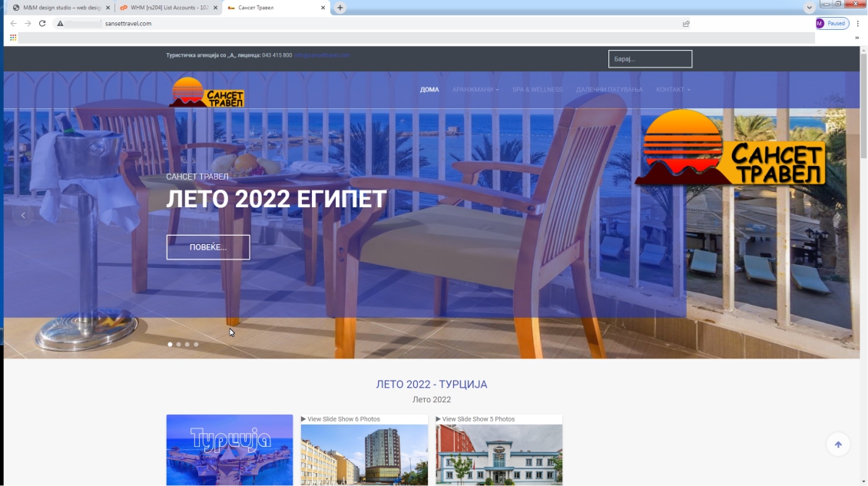Screen dimensions: 868x486
Task: Reload the page with the refresh icon
Action: [x=41, y=24]
